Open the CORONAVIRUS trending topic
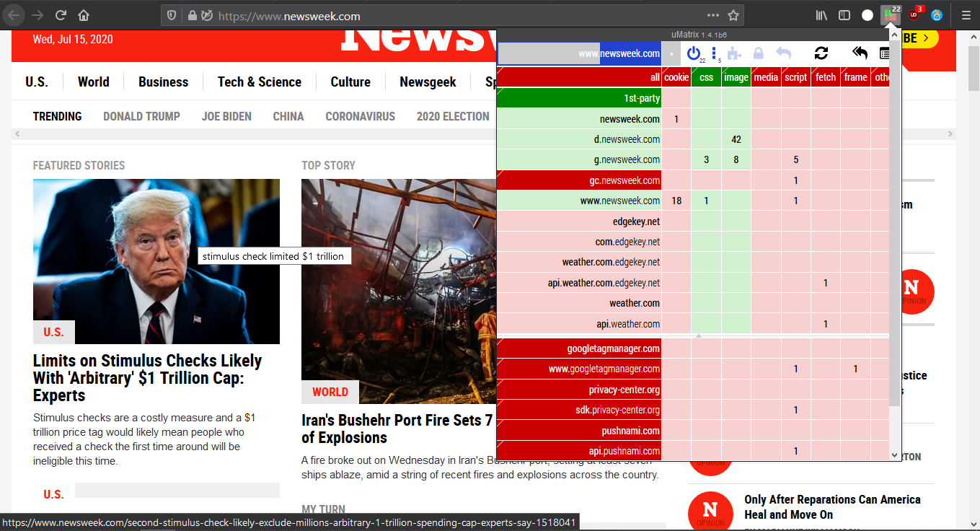The height and width of the screenshot is (531, 980). pyautogui.click(x=361, y=116)
